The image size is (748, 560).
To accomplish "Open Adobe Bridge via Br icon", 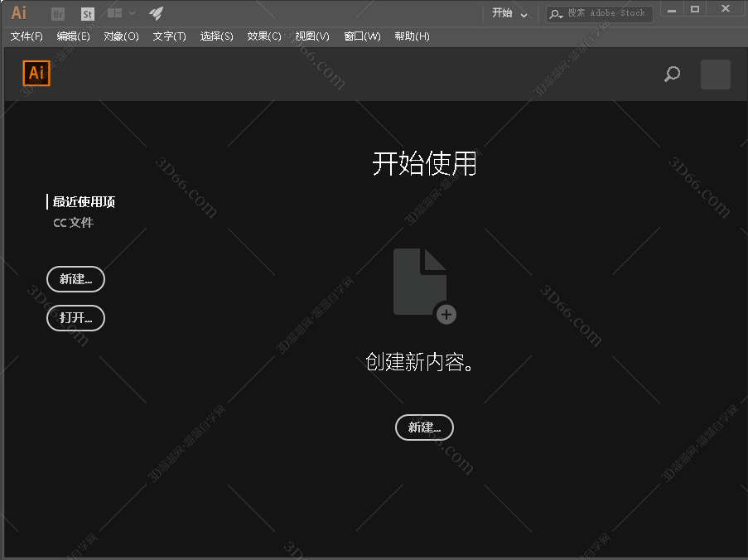I will click(x=58, y=14).
